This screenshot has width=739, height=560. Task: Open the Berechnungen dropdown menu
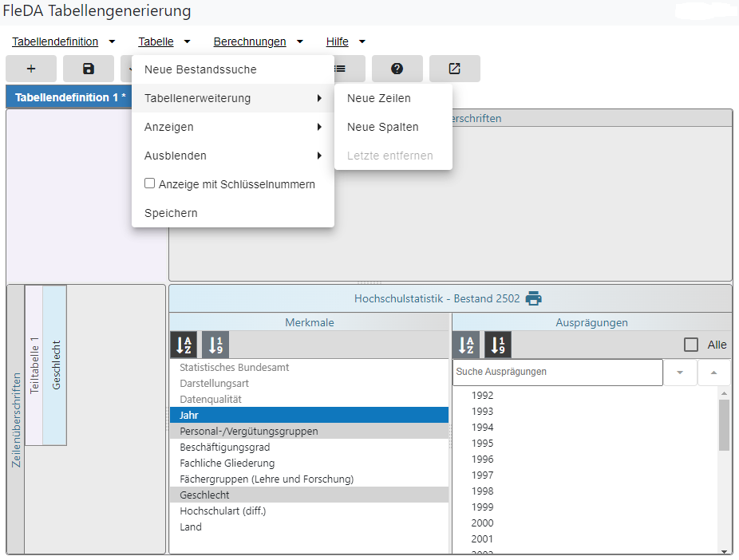click(x=258, y=41)
